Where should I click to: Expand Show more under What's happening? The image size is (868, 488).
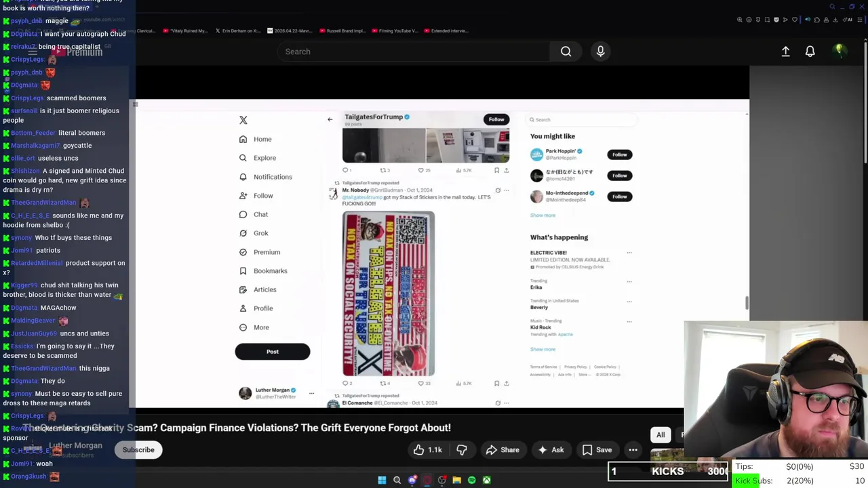coord(542,350)
